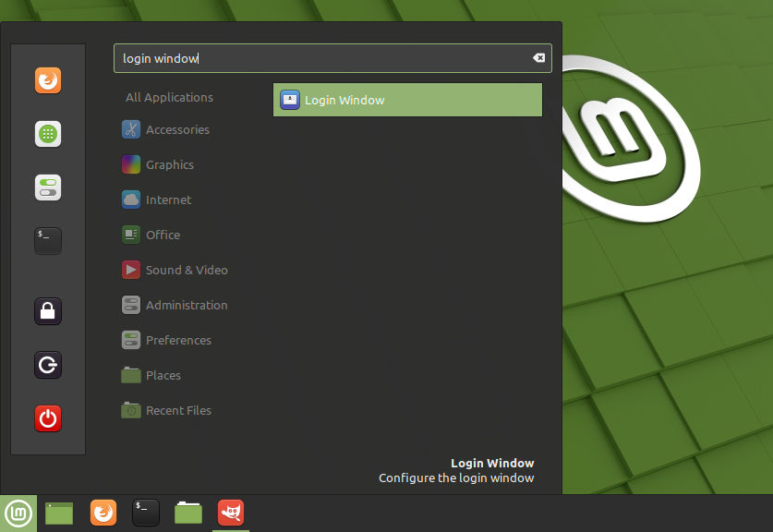The height and width of the screenshot is (532, 773).
Task: Log out using the sidebar logout icon
Action: 47,365
